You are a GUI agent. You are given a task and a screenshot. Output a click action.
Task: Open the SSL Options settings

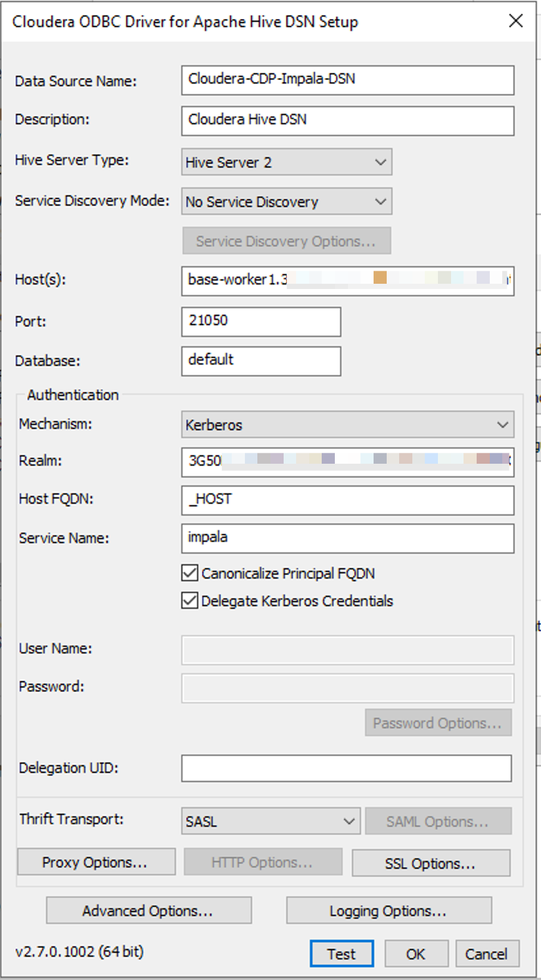pos(431,863)
